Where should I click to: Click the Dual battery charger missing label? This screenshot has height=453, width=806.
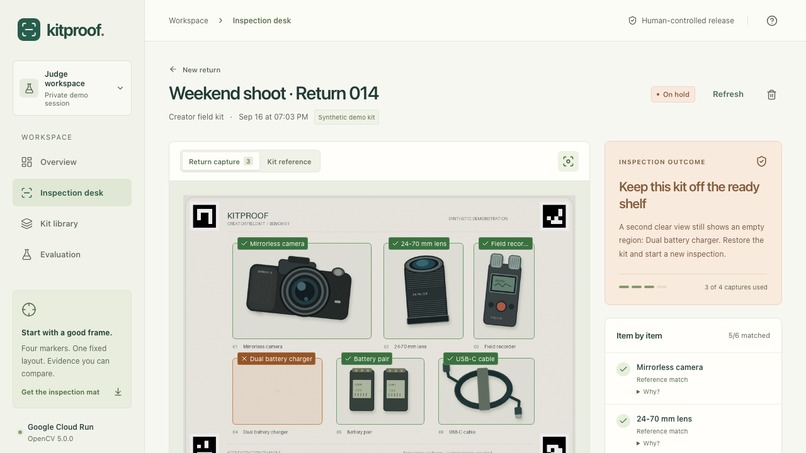click(276, 359)
